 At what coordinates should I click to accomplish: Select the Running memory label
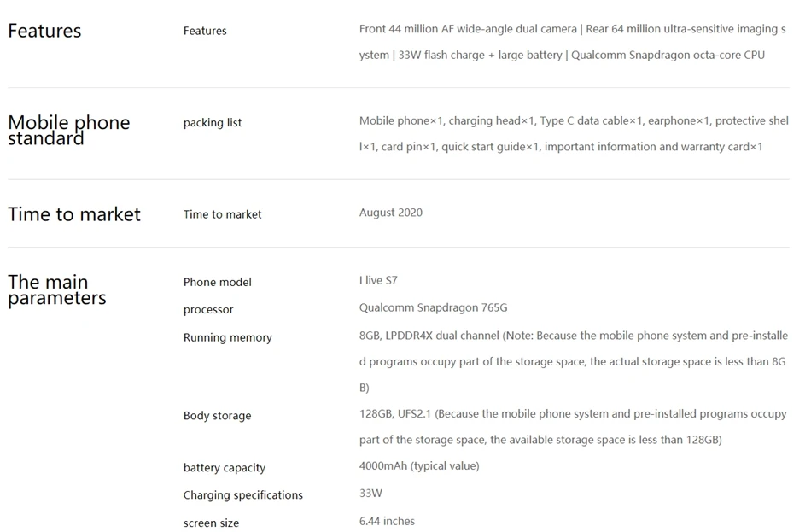(x=228, y=337)
